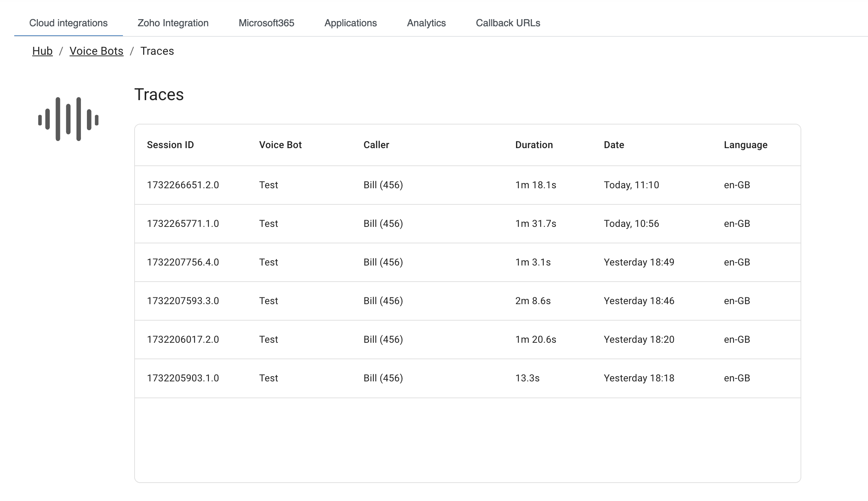Open the Microsoft365 tab
868x501 pixels.
click(266, 23)
